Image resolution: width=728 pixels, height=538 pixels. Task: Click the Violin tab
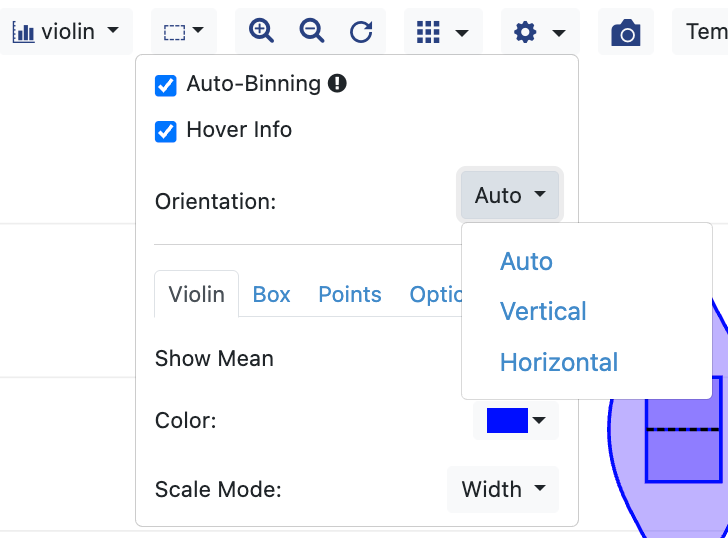pyautogui.click(x=196, y=295)
